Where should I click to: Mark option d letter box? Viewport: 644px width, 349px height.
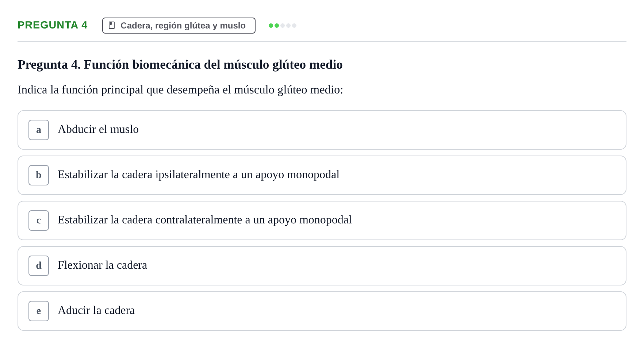[39, 266]
